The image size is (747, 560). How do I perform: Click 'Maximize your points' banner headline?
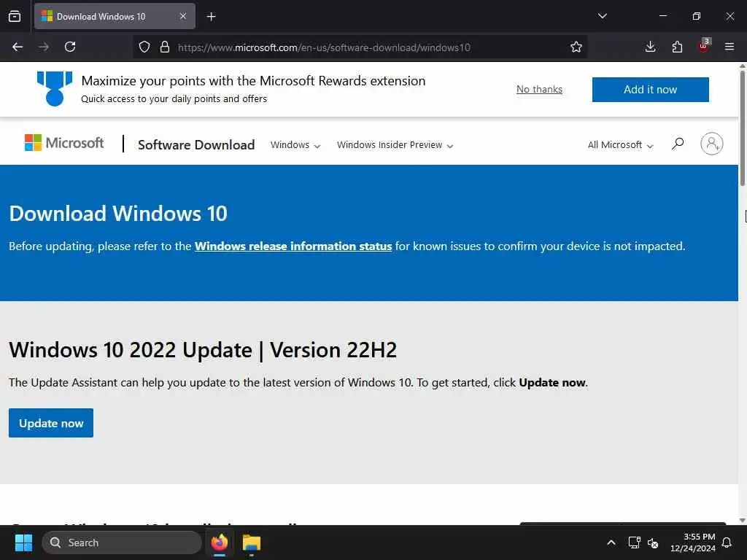tap(253, 81)
